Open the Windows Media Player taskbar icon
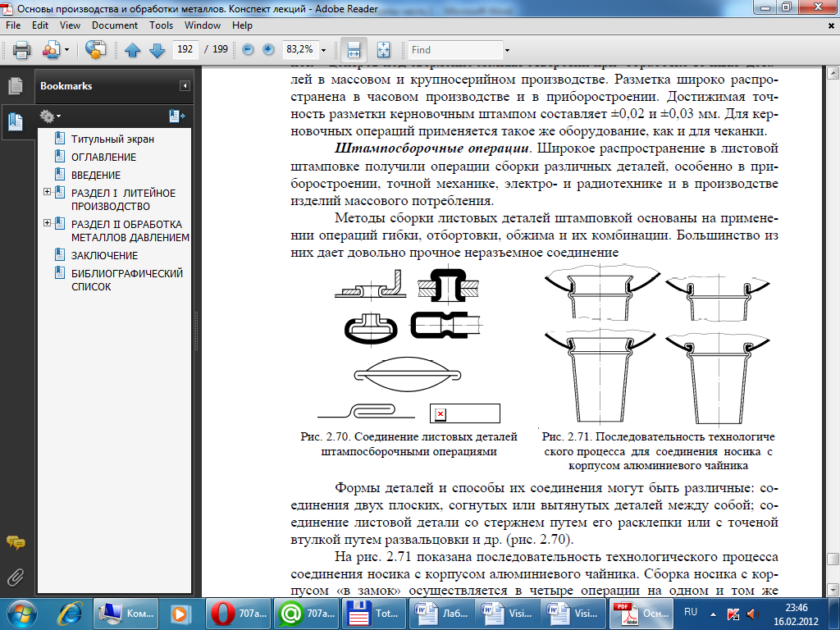Screen dimensions: 840x630 coord(181,614)
